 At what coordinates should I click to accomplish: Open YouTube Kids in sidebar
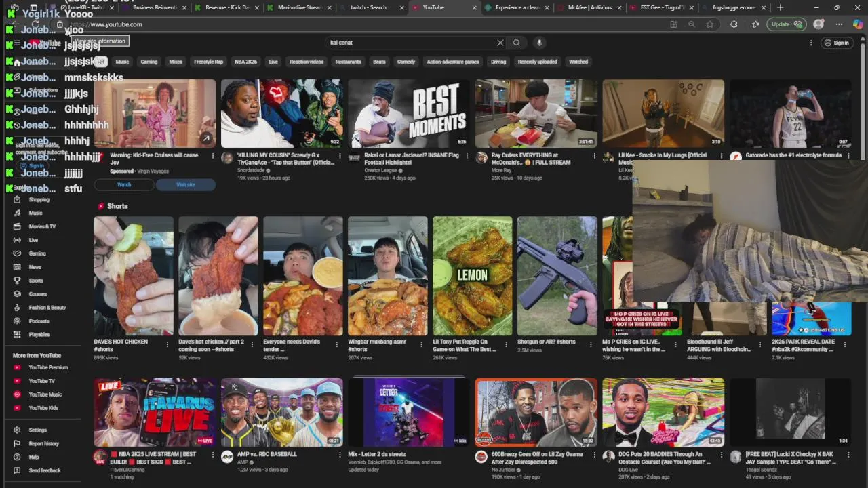43,408
